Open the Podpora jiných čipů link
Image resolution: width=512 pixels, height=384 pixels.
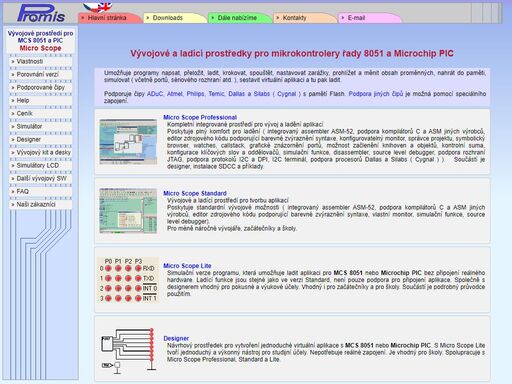(x=376, y=94)
